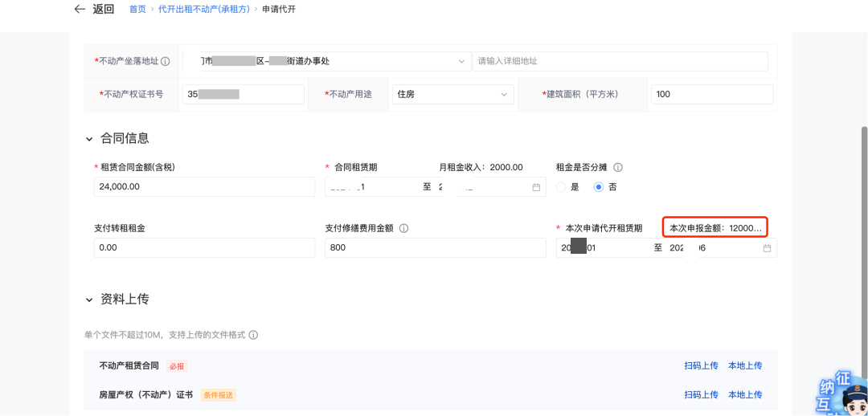Select 否 radio for 租金是否分摊
The height and width of the screenshot is (416, 868).
click(x=599, y=187)
